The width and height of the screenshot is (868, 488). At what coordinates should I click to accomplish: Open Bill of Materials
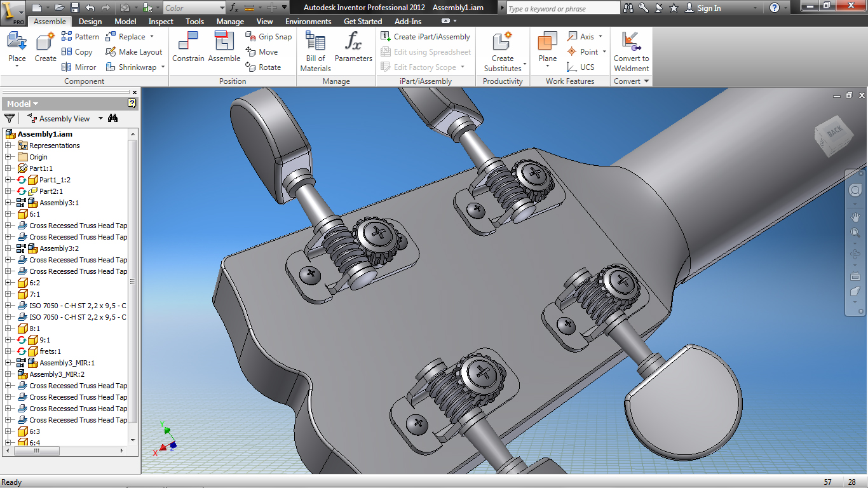(x=316, y=51)
